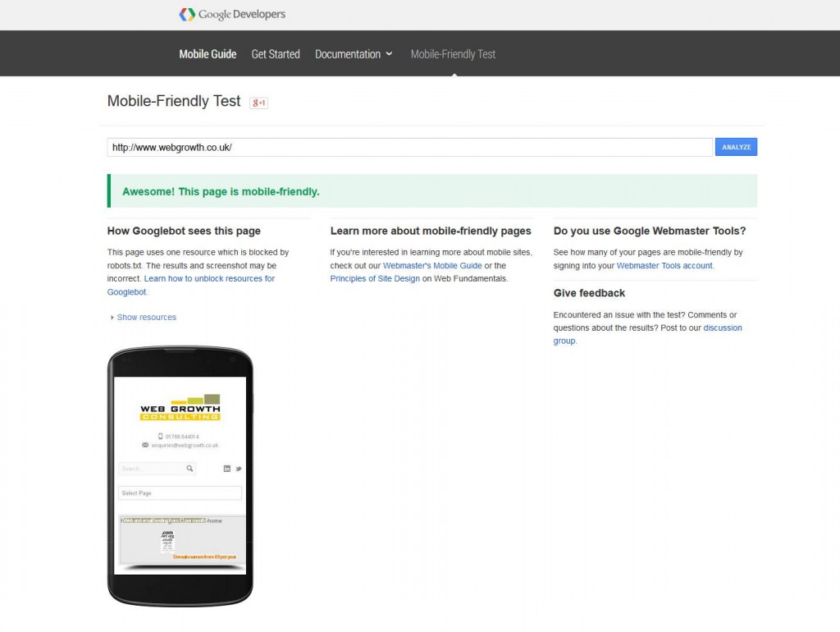
Task: Click the LinkedIn icon in phone preview
Action: pyautogui.click(x=227, y=469)
